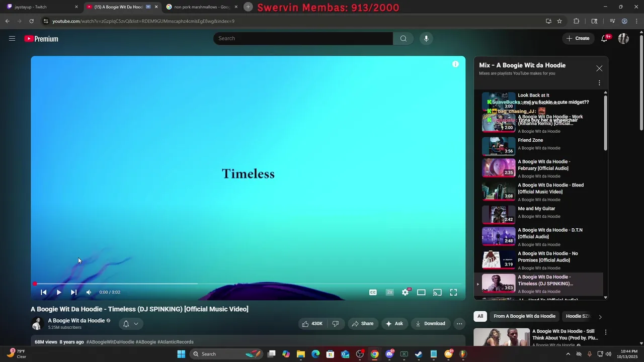Viewport: 644px width, 362px height.
Task: Select the Hoodie SZN filter chip
Action: (578, 316)
